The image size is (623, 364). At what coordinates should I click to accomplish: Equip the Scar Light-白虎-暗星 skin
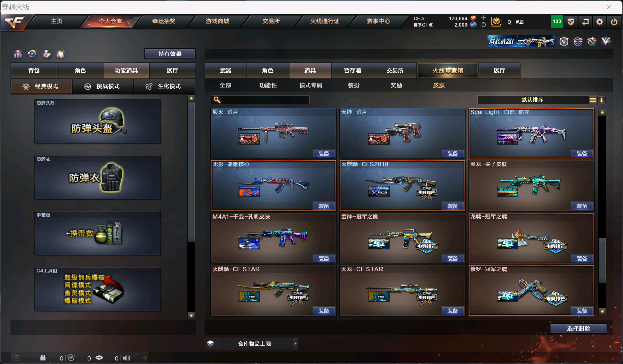click(x=582, y=154)
